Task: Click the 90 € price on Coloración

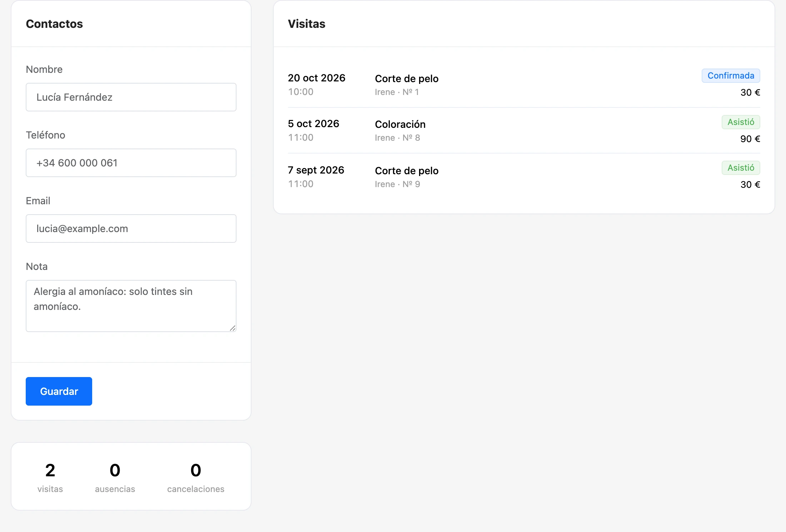Action: 750,139
